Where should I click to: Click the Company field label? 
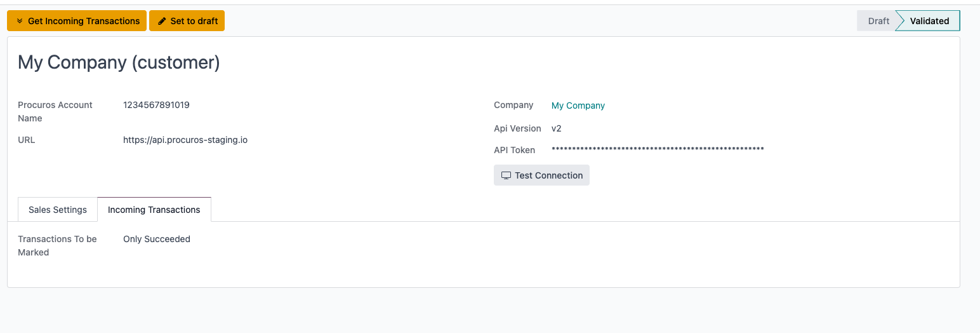tap(513, 105)
